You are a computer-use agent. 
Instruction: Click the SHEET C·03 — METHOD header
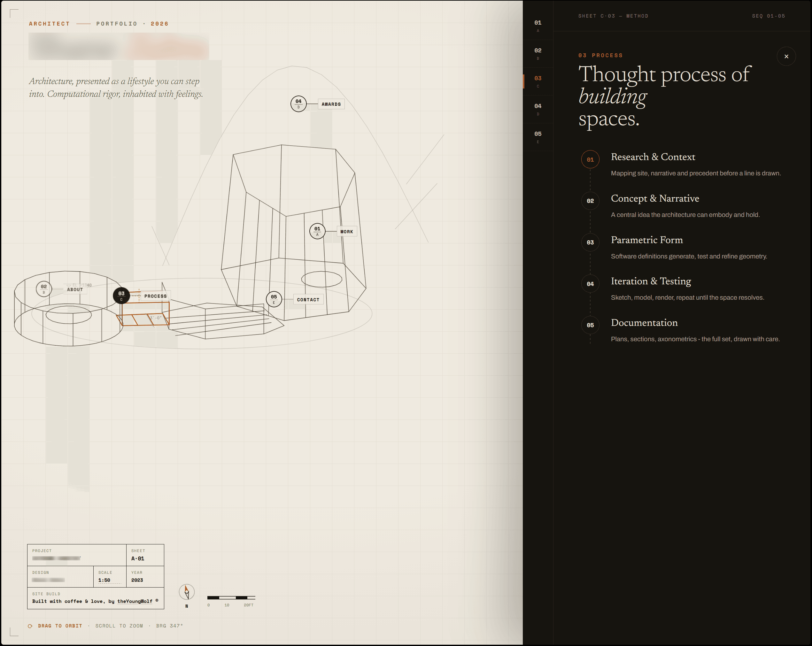click(x=613, y=16)
